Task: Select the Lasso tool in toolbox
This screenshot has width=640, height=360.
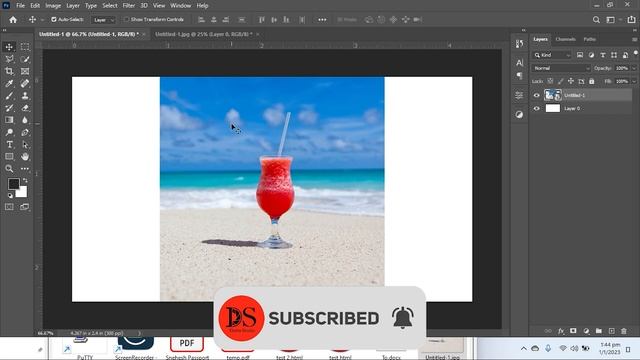Action: tap(9, 59)
